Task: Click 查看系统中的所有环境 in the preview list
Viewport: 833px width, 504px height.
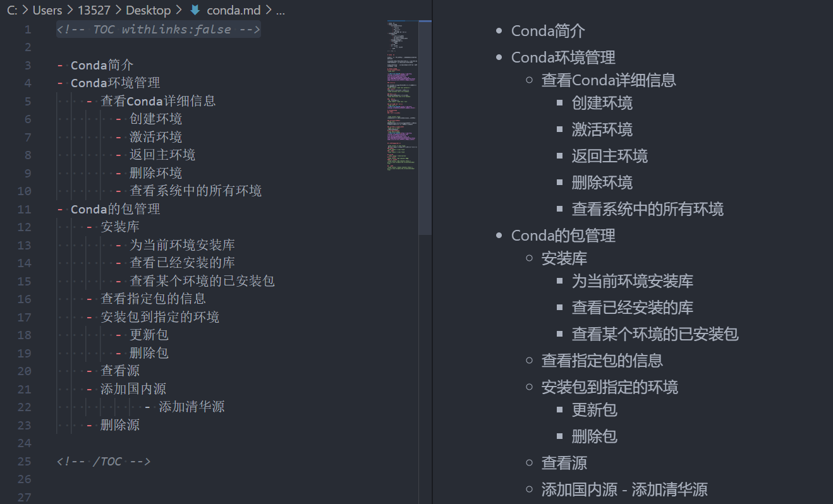Action: tap(648, 208)
